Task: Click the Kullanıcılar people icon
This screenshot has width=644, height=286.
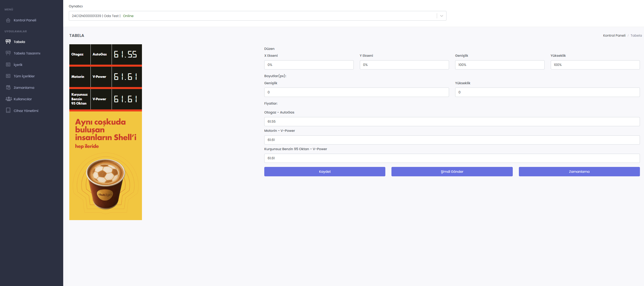Action: click(9, 99)
